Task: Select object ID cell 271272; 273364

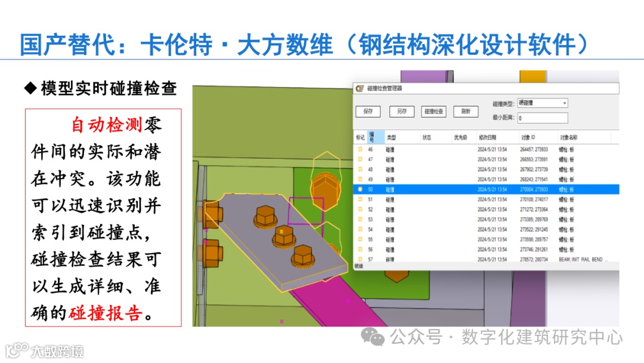Action: pyautogui.click(x=534, y=209)
